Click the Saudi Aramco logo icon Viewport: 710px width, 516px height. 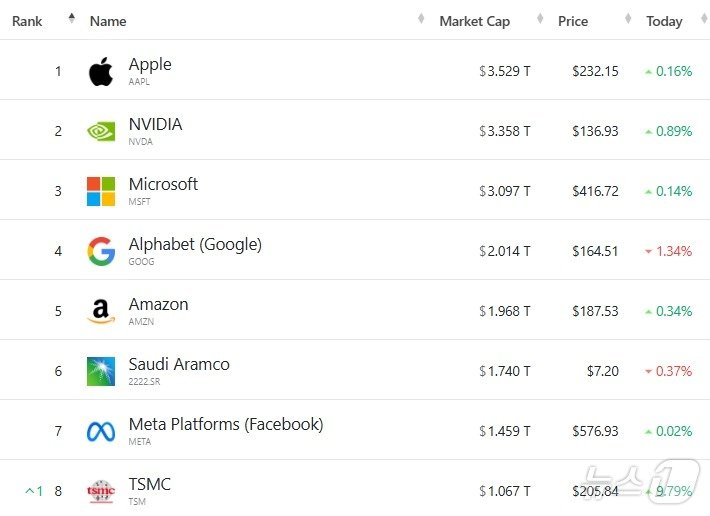click(101, 371)
